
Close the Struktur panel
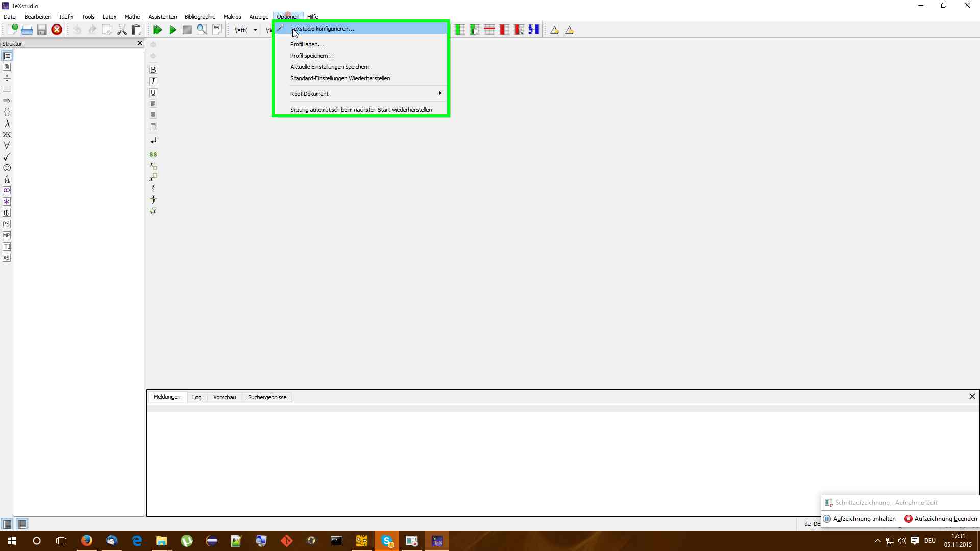[x=140, y=43]
